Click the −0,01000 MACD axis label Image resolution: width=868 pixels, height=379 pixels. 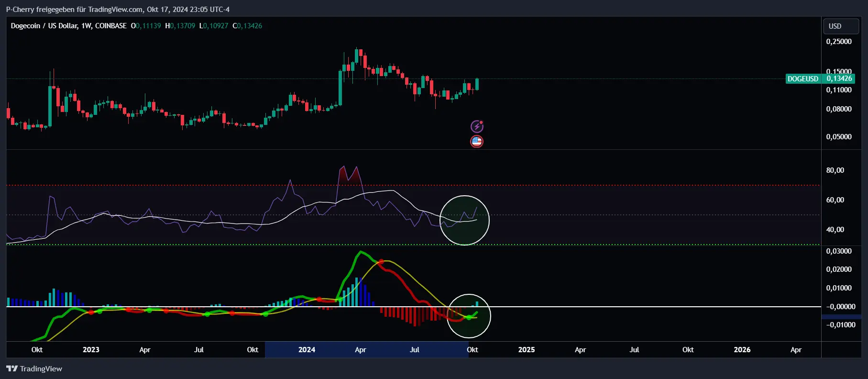(840, 325)
